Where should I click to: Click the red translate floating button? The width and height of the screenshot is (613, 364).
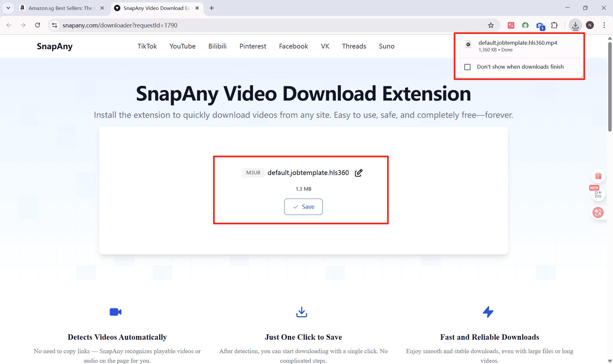pos(598,212)
